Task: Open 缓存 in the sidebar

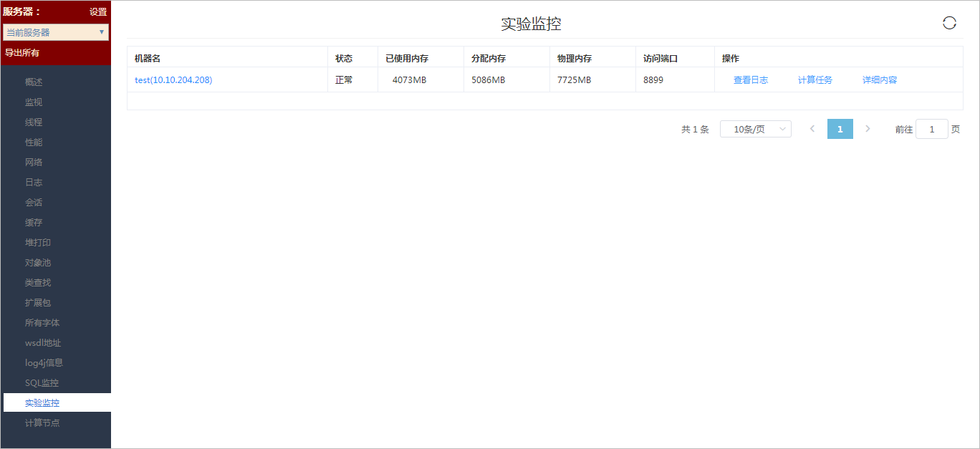Action: tap(34, 223)
